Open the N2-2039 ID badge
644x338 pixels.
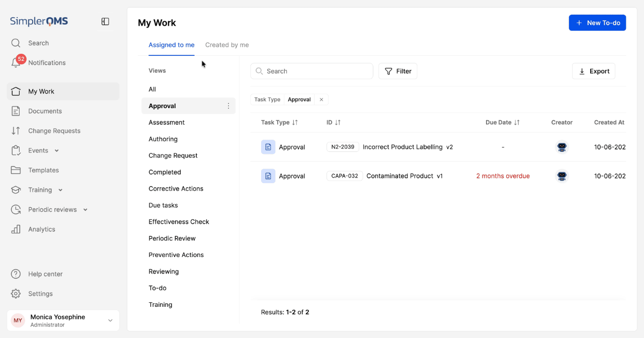pyautogui.click(x=343, y=147)
